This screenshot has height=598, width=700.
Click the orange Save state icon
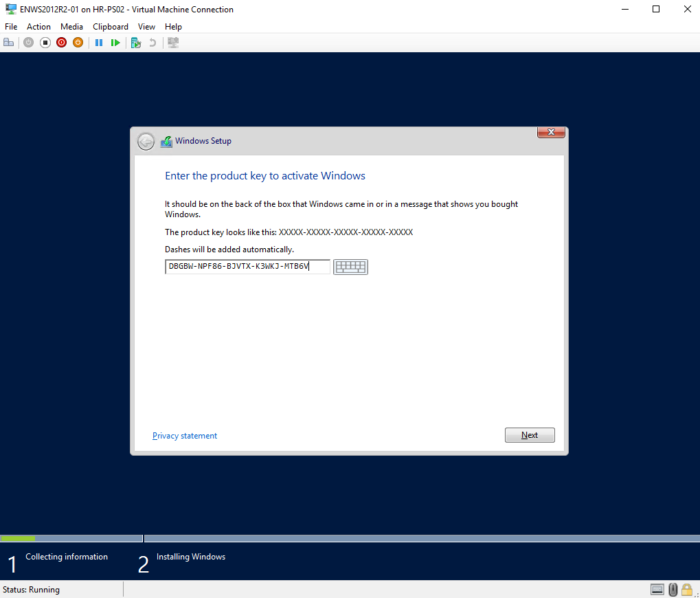click(x=78, y=43)
